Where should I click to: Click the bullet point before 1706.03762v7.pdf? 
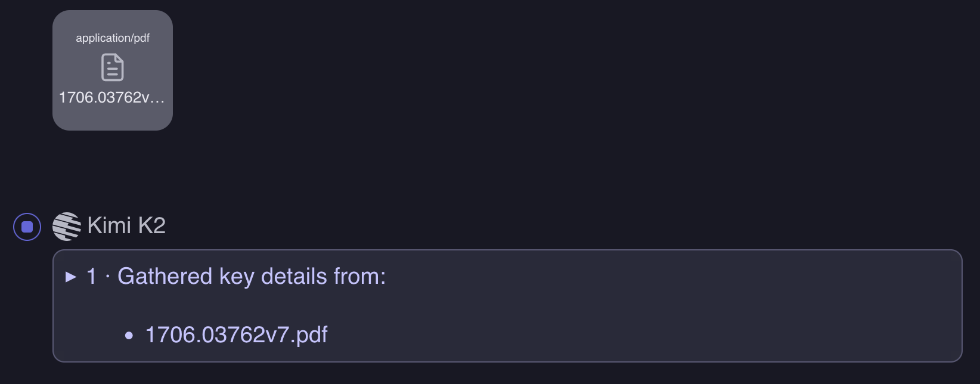(129, 336)
